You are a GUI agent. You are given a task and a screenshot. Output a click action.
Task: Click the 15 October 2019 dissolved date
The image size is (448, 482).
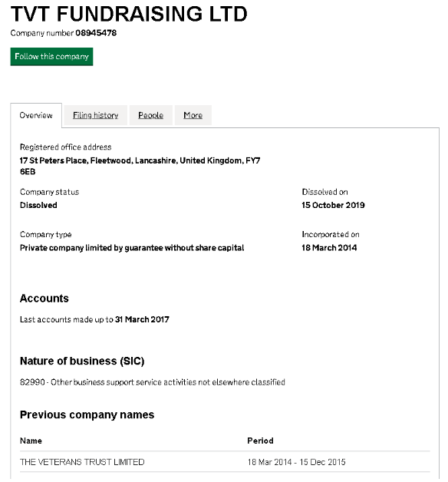coord(333,205)
